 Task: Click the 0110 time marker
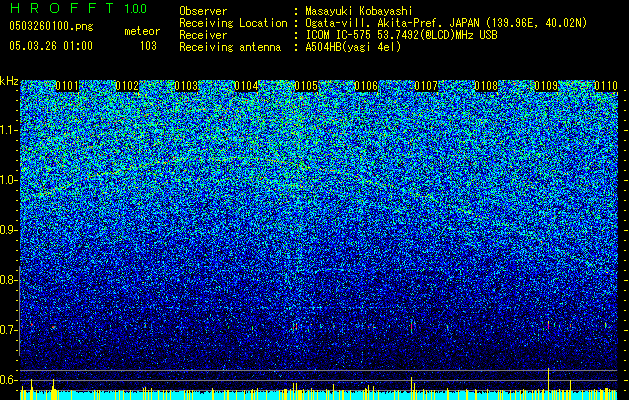(606, 86)
